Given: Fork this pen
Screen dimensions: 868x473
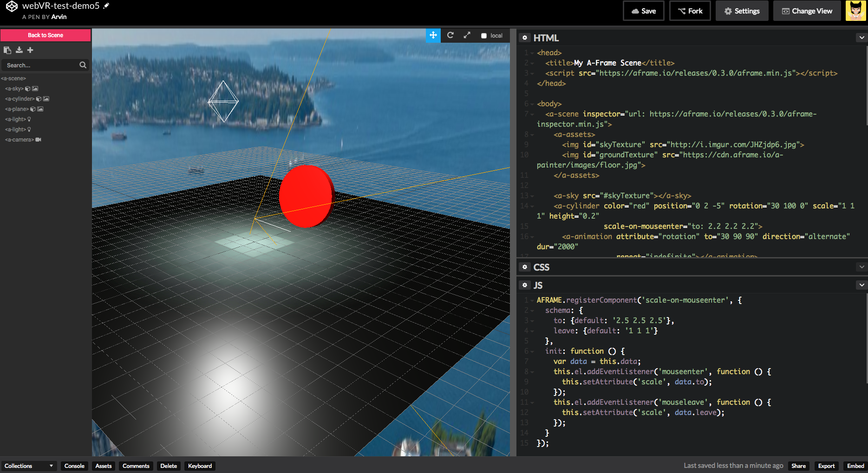Looking at the screenshot, I should coord(690,11).
